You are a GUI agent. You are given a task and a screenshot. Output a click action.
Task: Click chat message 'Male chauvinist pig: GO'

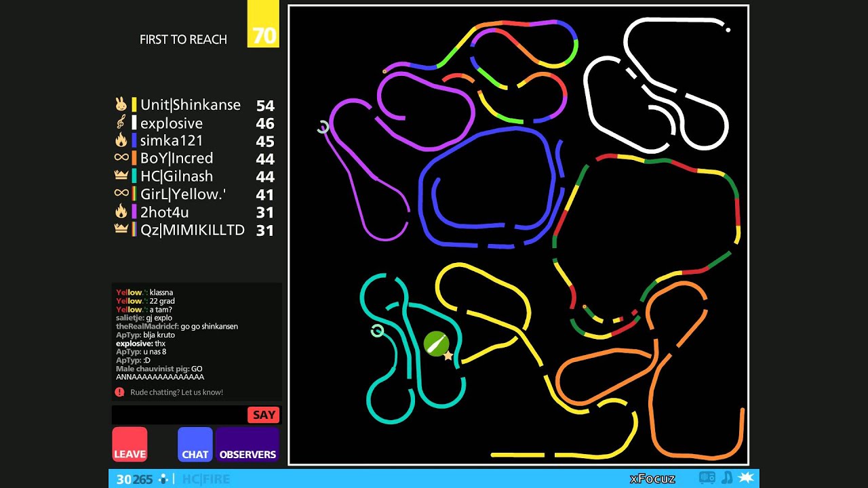coord(159,369)
